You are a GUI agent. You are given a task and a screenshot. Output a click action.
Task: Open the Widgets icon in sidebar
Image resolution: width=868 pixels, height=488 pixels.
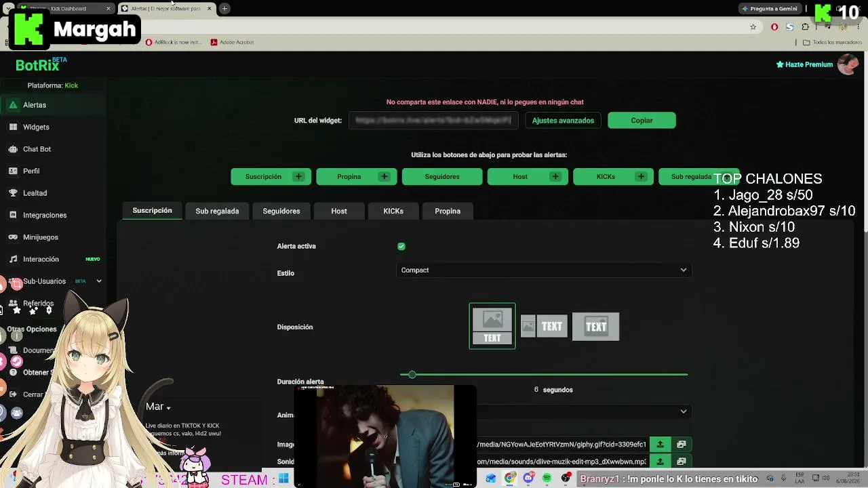pos(13,127)
